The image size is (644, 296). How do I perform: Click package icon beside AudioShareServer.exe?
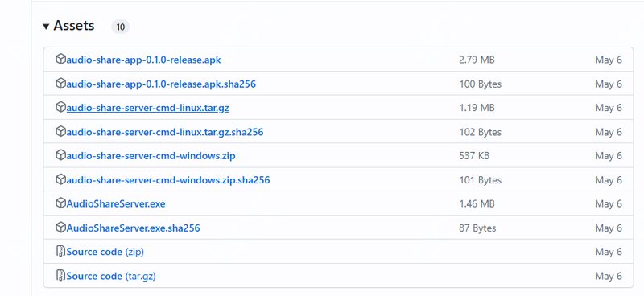pyautogui.click(x=60, y=203)
